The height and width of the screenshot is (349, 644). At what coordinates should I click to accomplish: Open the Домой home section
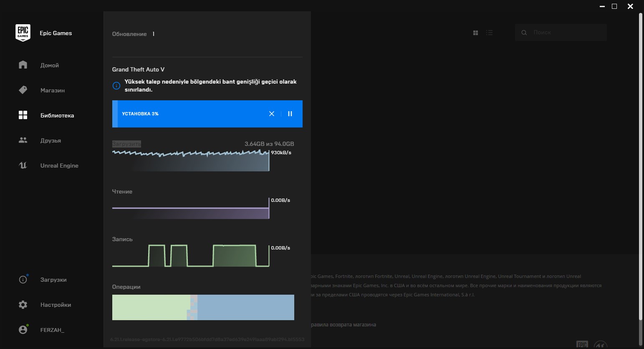pos(50,65)
